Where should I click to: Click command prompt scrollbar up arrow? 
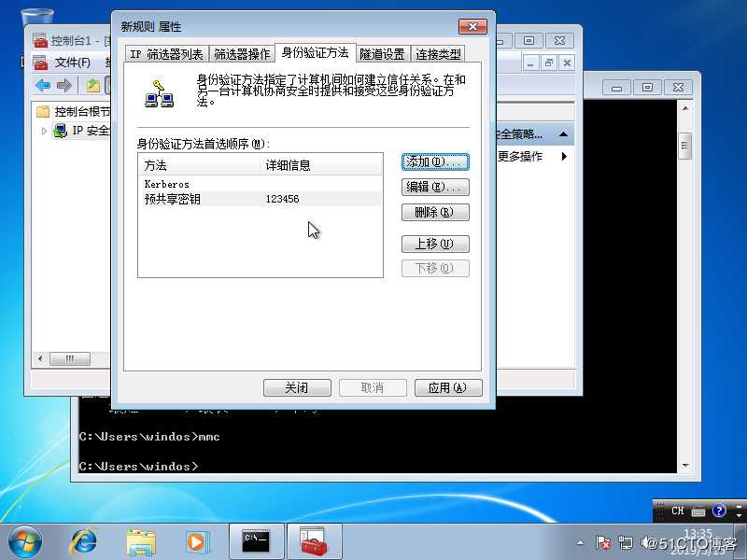pyautogui.click(x=685, y=108)
